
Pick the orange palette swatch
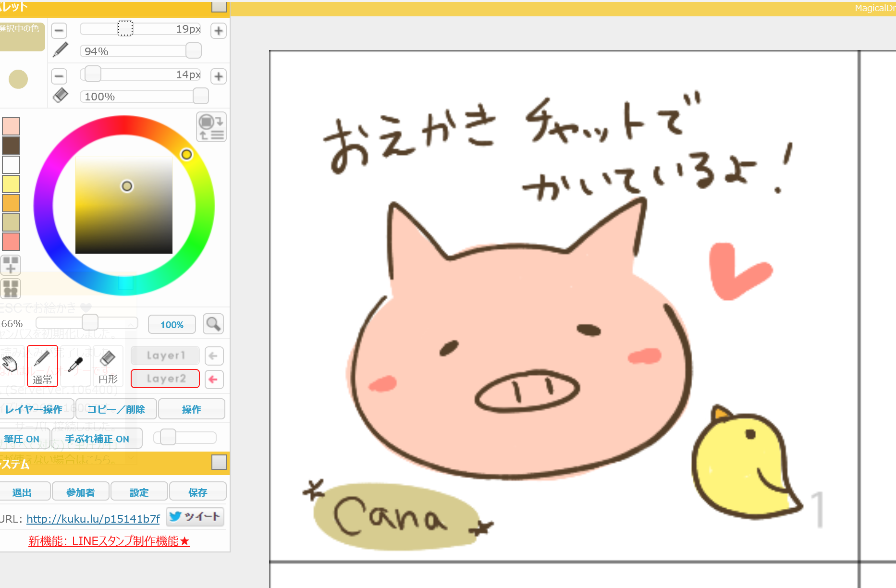tap(11, 203)
